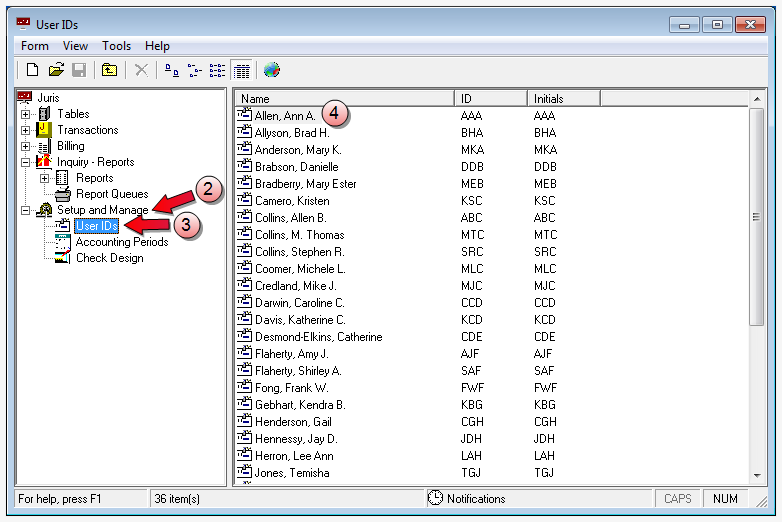This screenshot has width=782, height=522.
Task: Open the View menu
Action: tap(75, 46)
